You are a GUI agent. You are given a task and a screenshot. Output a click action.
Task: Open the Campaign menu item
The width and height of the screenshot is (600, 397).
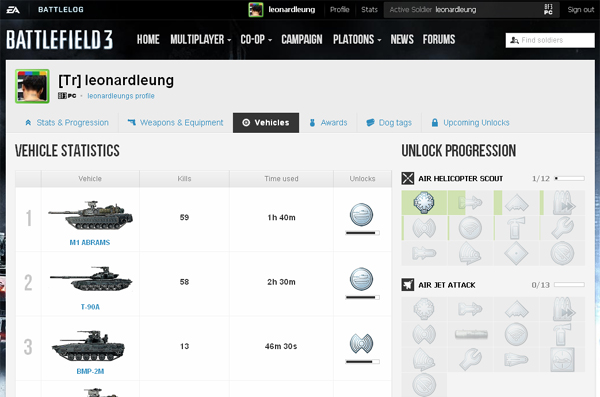point(302,39)
